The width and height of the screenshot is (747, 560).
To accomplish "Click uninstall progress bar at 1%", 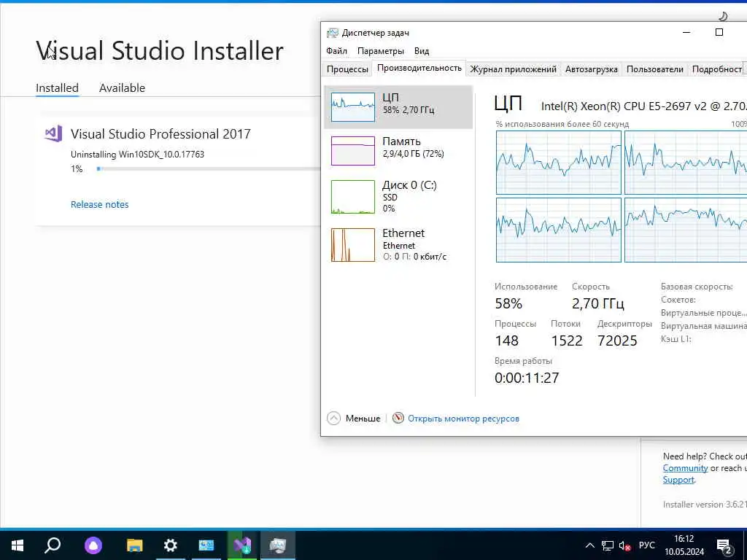I will point(209,168).
